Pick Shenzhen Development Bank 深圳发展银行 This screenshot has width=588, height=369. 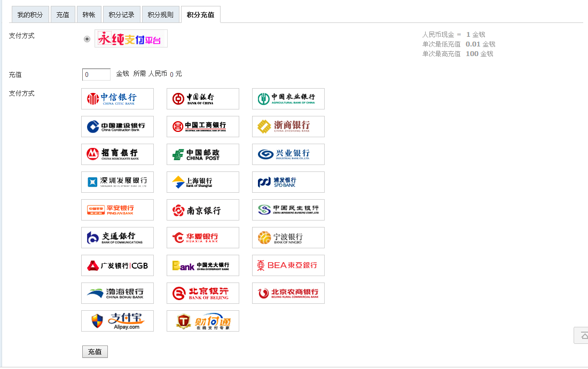point(117,182)
